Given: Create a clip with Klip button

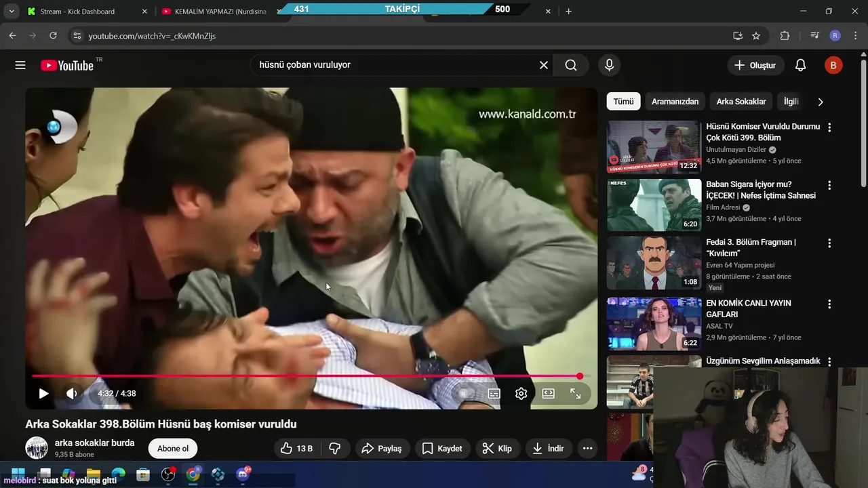Looking at the screenshot, I should (497, 449).
